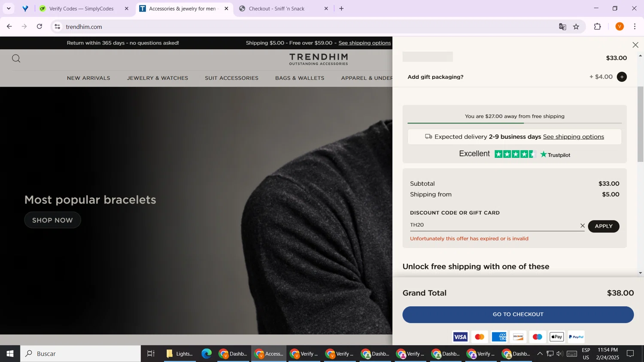Viewport: 644px width, 362px height.
Task: Click the Apple Pay payment icon
Action: 557,337
